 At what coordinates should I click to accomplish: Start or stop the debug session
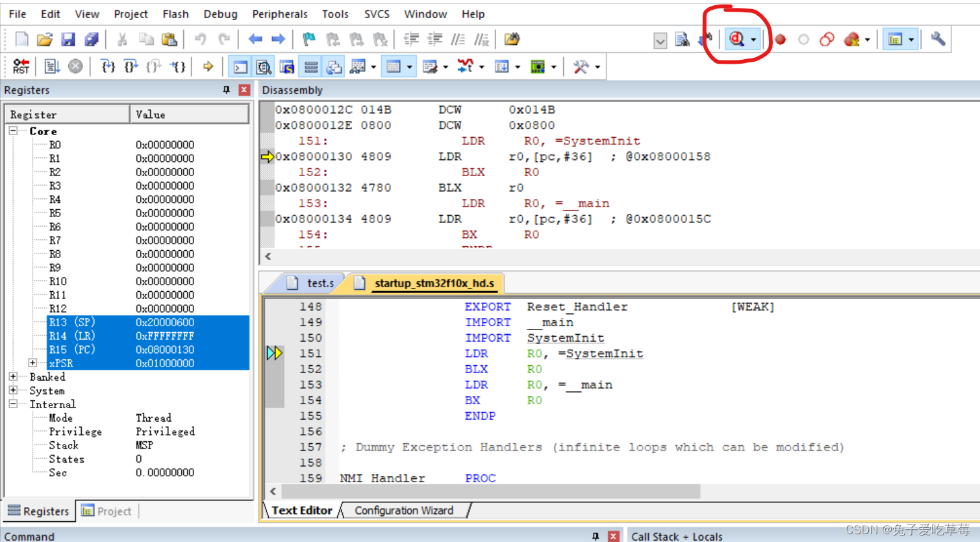[x=736, y=39]
